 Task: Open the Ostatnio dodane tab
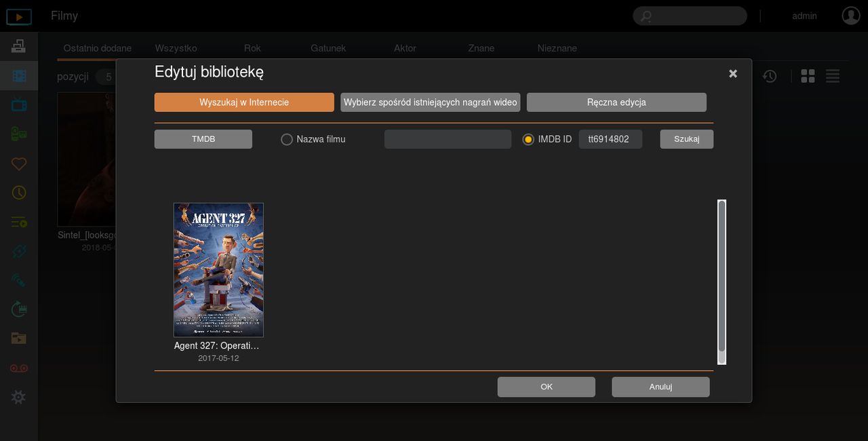coord(98,48)
